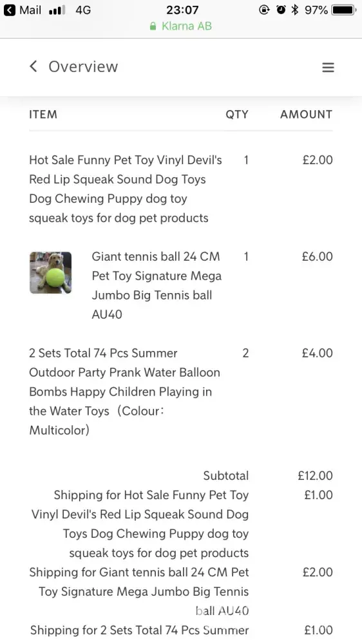The height and width of the screenshot is (644, 362).
Task: Tap the 23:07 clock in status bar
Action: click(x=182, y=10)
